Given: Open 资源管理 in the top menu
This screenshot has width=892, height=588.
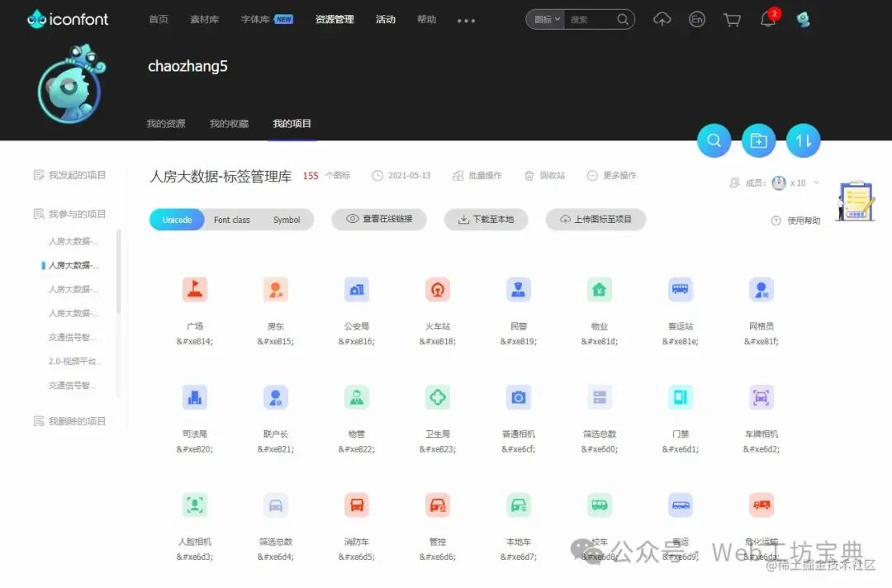Looking at the screenshot, I should coord(334,18).
